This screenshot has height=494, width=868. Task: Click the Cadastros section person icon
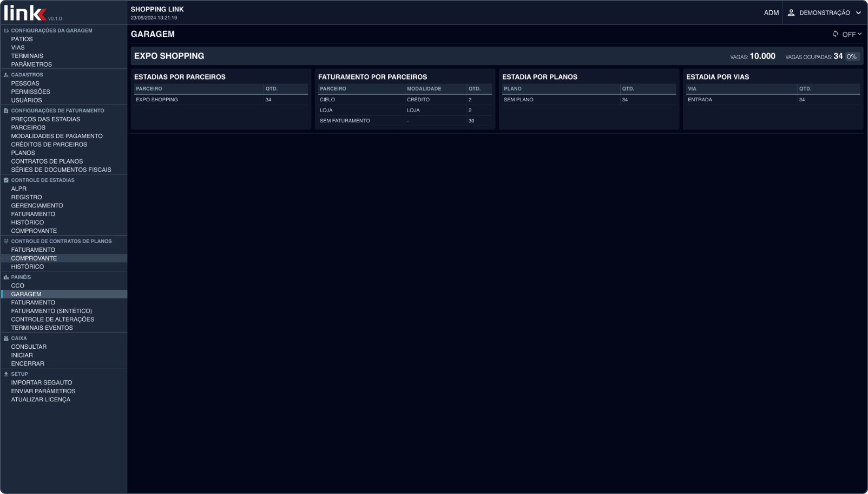6,75
